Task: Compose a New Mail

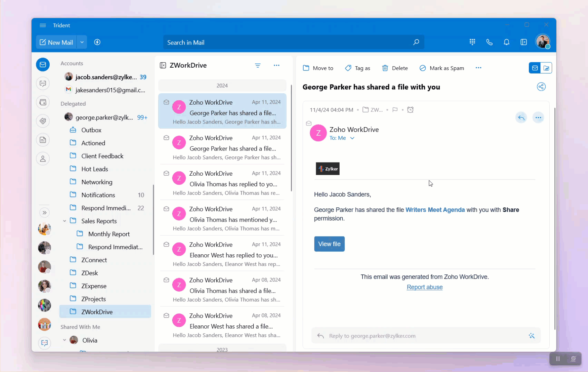Action: [56, 42]
